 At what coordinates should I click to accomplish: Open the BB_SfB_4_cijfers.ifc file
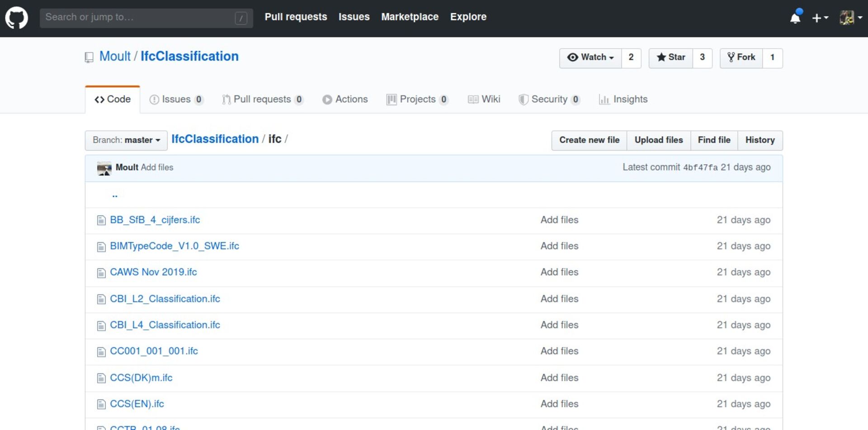tap(155, 220)
